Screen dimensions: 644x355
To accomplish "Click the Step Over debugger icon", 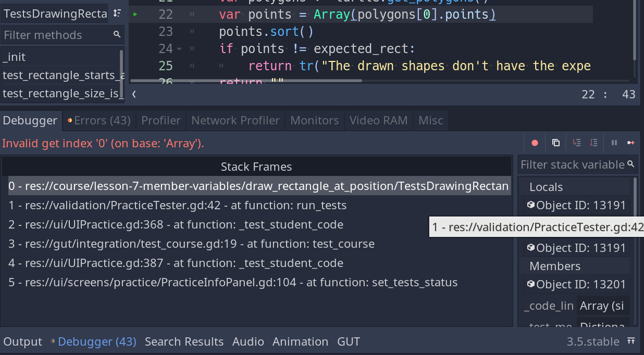I will coord(593,143).
